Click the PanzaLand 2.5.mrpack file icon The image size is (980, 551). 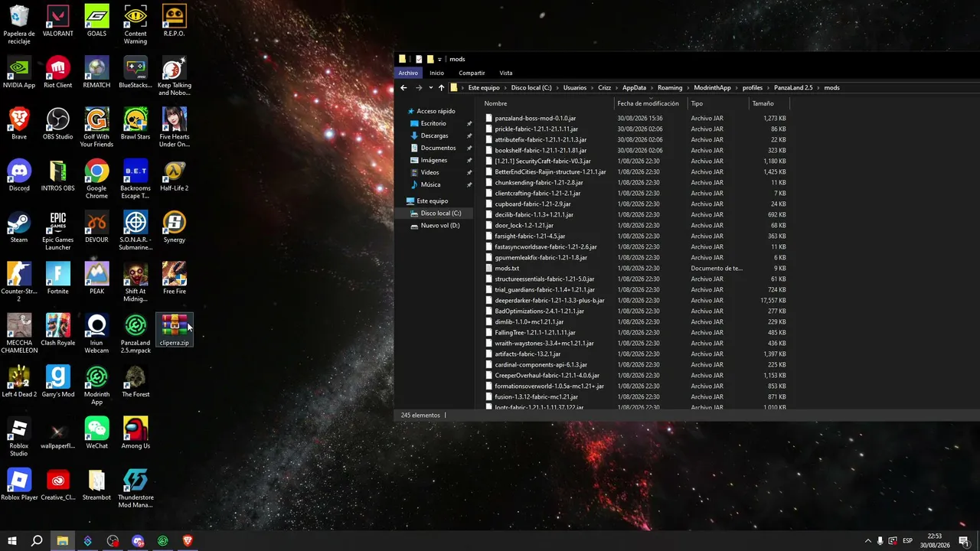[136, 334]
